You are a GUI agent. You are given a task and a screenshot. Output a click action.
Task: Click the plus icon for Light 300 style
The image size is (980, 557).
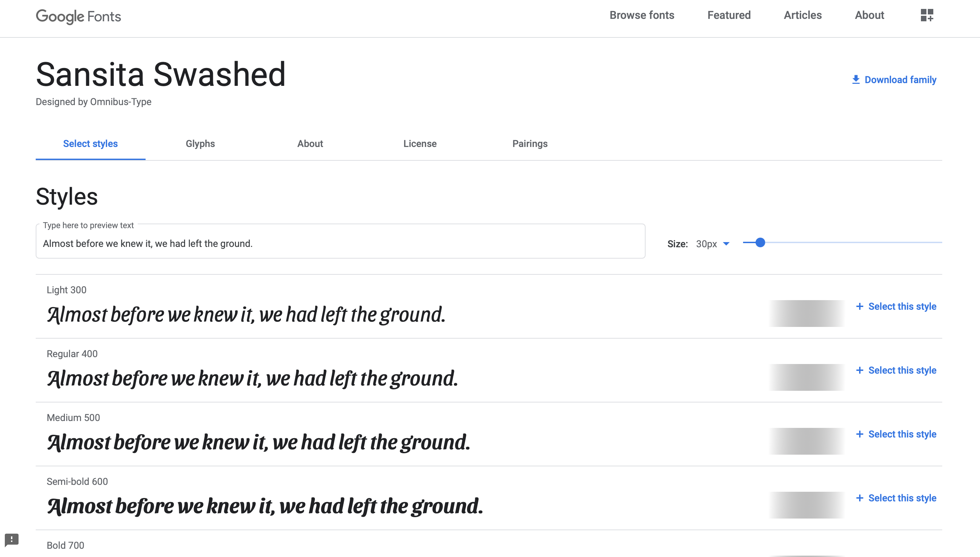pos(860,307)
